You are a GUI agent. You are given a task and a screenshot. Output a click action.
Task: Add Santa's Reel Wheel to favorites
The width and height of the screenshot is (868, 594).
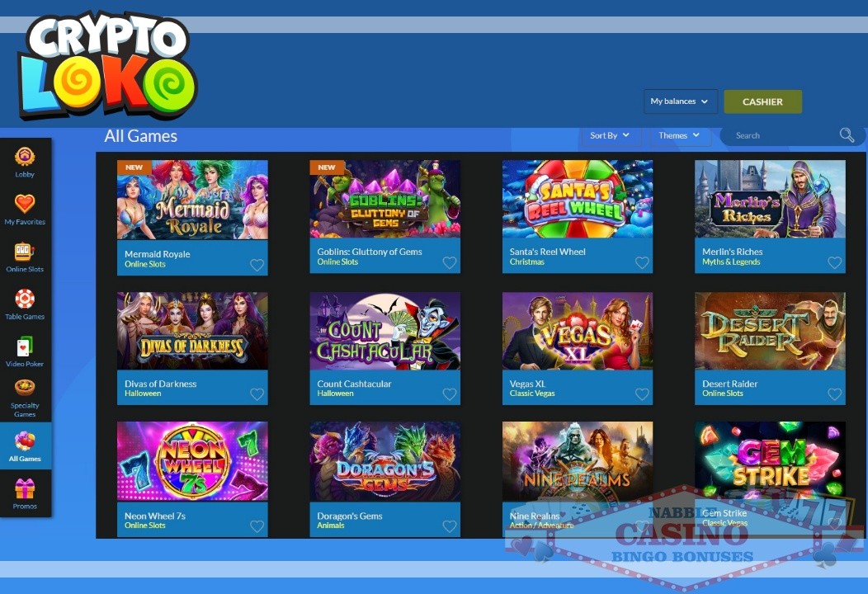[x=642, y=262]
